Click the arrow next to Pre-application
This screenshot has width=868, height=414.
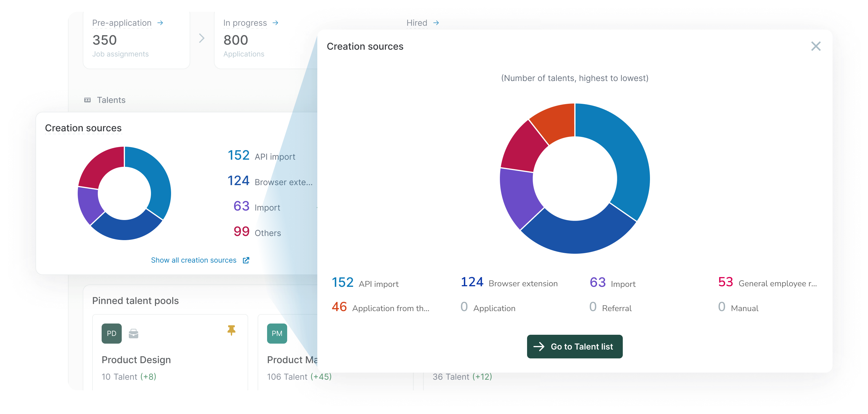[161, 22]
